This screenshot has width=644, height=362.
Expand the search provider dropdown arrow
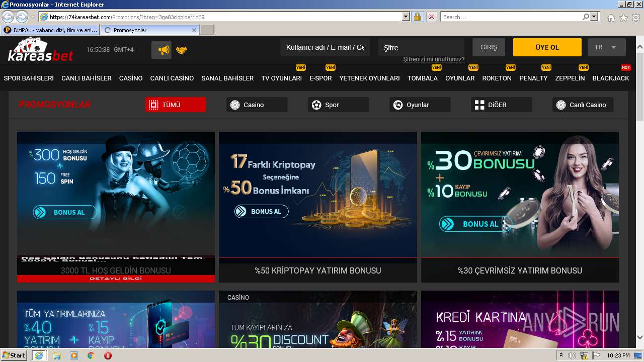pyautogui.click(x=595, y=17)
